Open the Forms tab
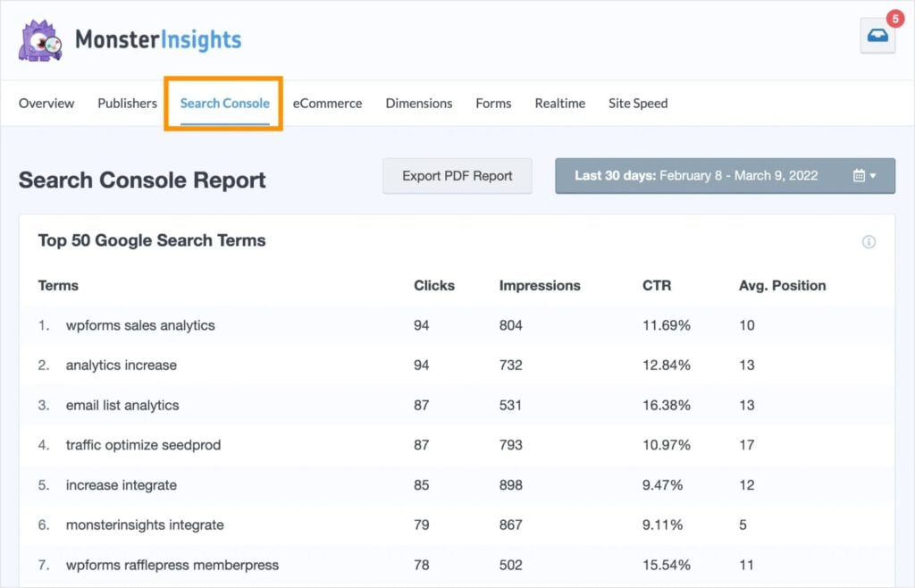This screenshot has width=915, height=588. pyautogui.click(x=492, y=103)
